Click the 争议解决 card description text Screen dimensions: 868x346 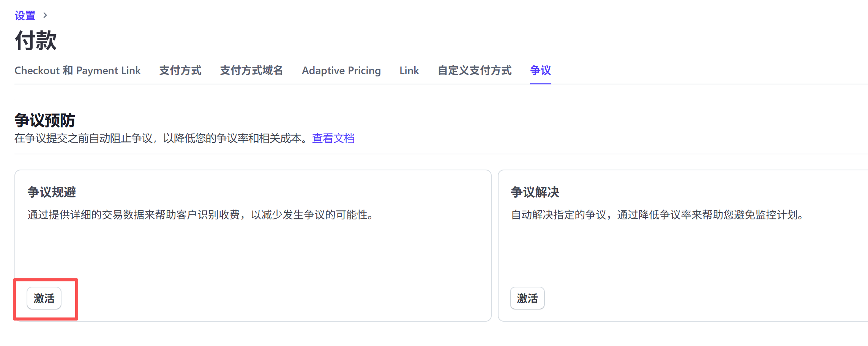(658, 215)
